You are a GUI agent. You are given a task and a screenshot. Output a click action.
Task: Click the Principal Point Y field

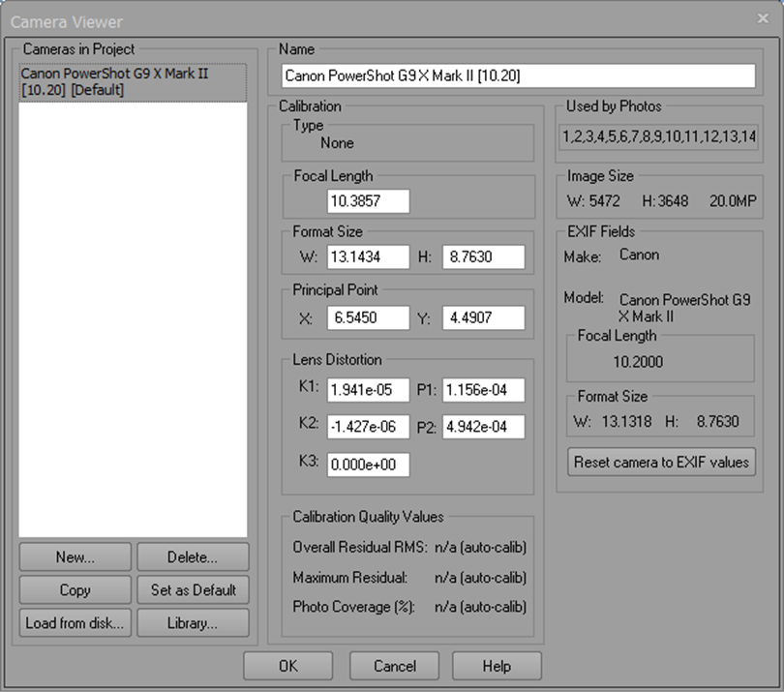pyautogui.click(x=483, y=317)
